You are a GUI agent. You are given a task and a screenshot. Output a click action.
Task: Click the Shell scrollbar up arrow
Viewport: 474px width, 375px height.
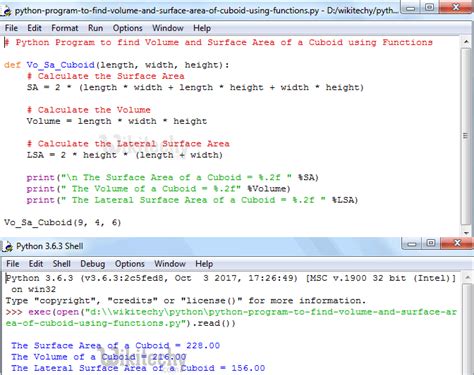pyautogui.click(x=467, y=278)
